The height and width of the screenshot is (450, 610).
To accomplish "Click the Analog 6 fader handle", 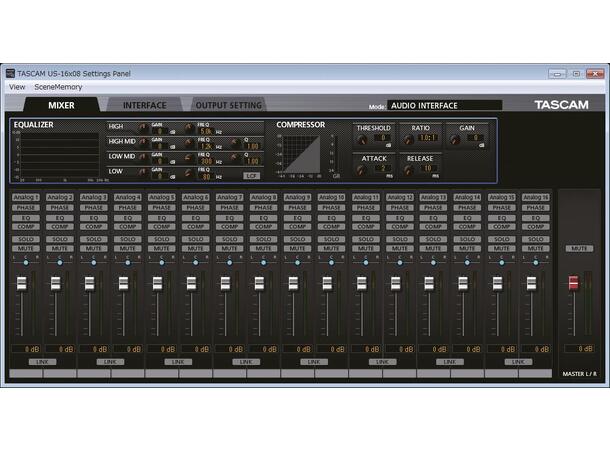I will tap(191, 283).
